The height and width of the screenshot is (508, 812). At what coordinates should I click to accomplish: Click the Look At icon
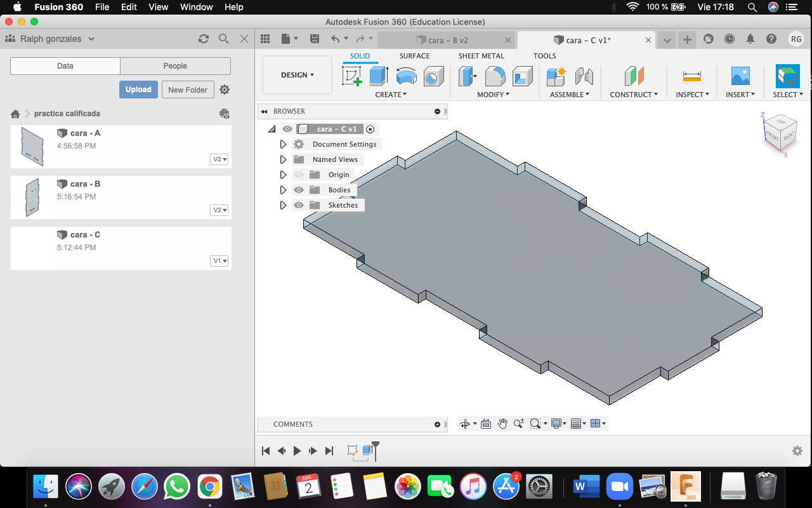[486, 424]
